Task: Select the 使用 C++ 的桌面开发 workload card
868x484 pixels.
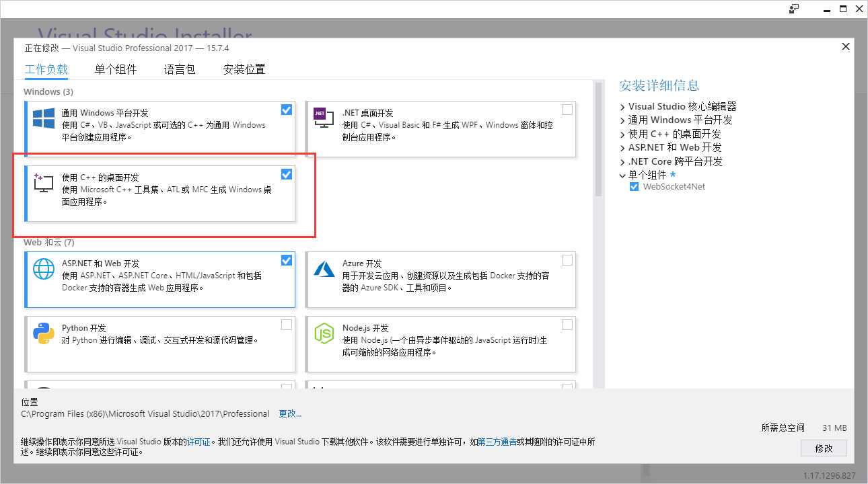Action: (159, 194)
